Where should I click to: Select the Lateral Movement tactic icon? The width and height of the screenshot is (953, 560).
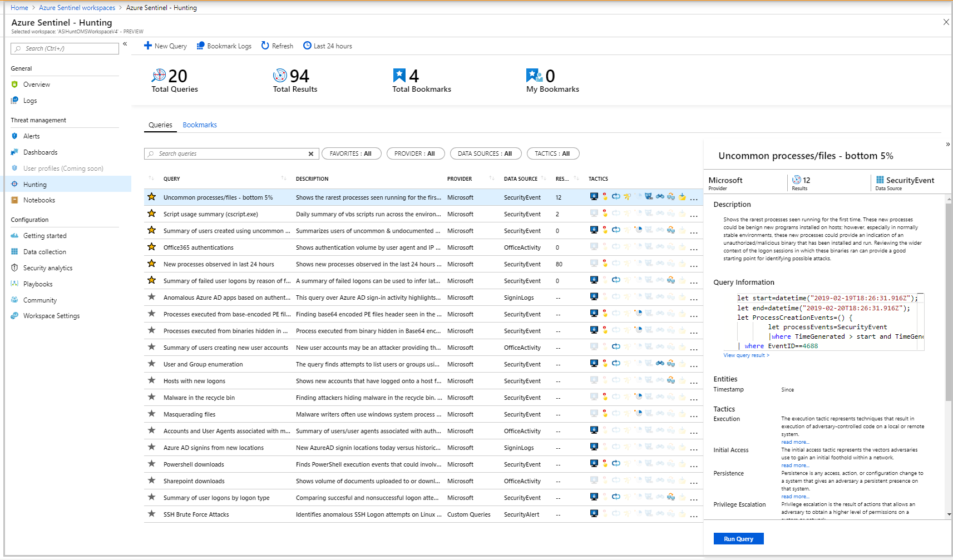pos(670,197)
